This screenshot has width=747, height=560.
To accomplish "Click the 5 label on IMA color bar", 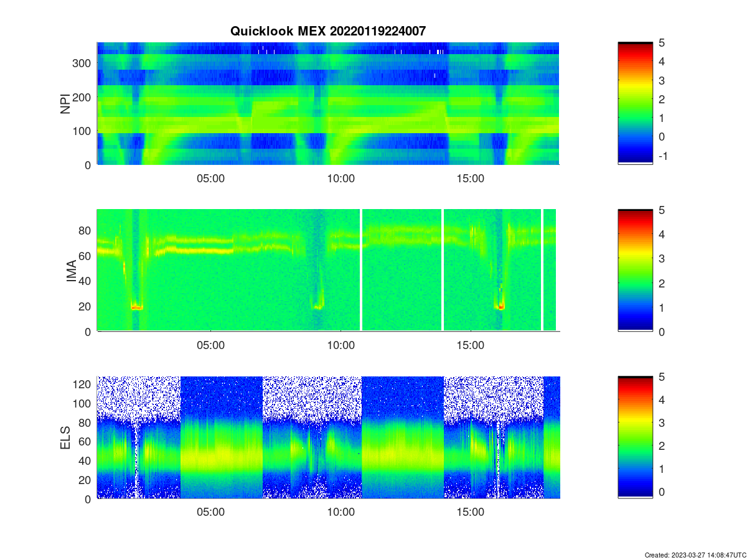I will coord(662,210).
